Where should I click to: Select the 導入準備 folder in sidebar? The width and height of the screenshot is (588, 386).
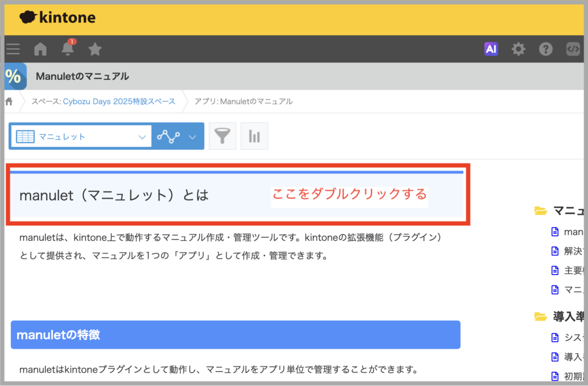coord(560,316)
